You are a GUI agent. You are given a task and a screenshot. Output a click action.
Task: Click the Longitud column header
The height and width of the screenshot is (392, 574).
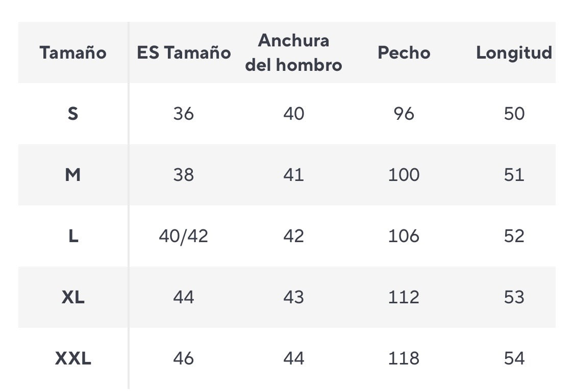[x=514, y=53]
